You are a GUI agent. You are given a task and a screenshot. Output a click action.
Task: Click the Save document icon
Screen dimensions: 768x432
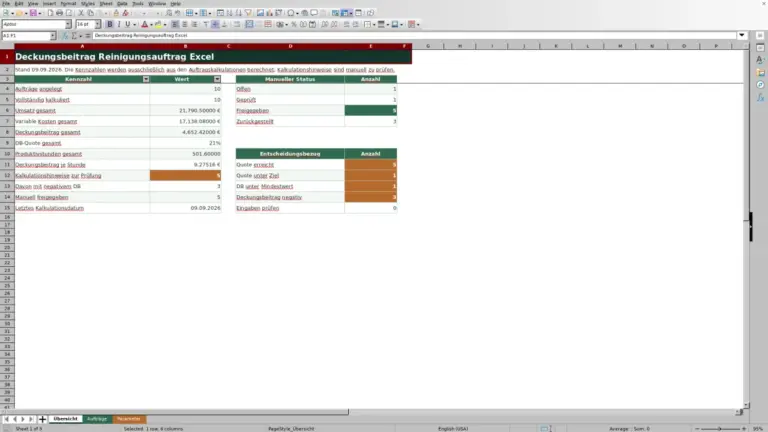[x=33, y=13]
